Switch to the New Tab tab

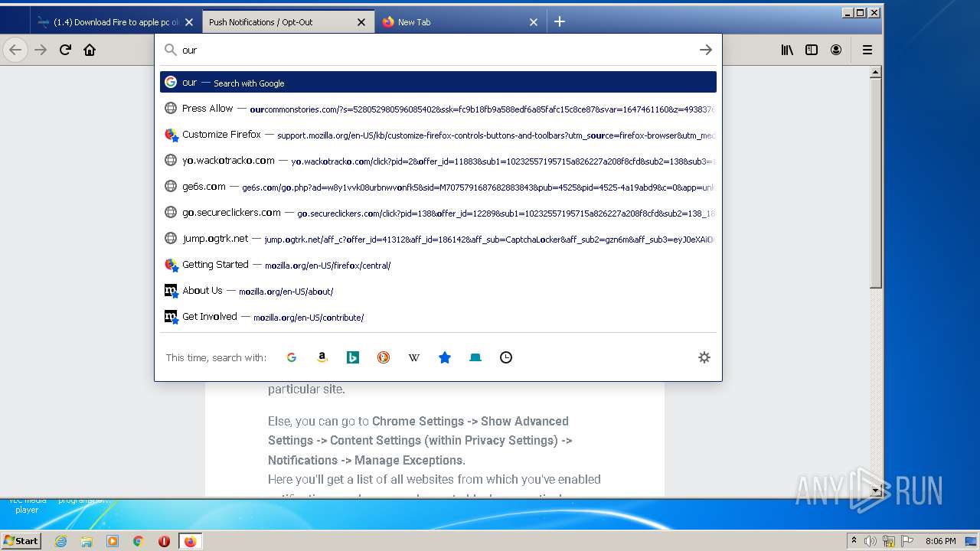(x=461, y=22)
